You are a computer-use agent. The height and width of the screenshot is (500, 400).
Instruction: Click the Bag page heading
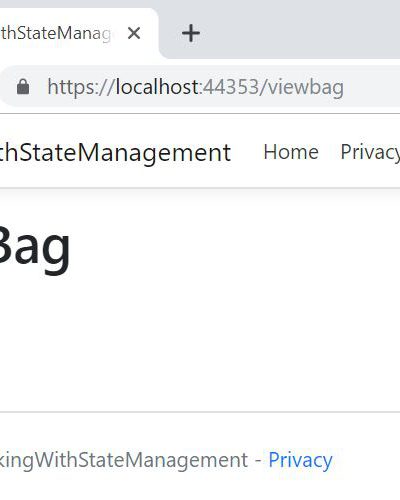pos(35,249)
